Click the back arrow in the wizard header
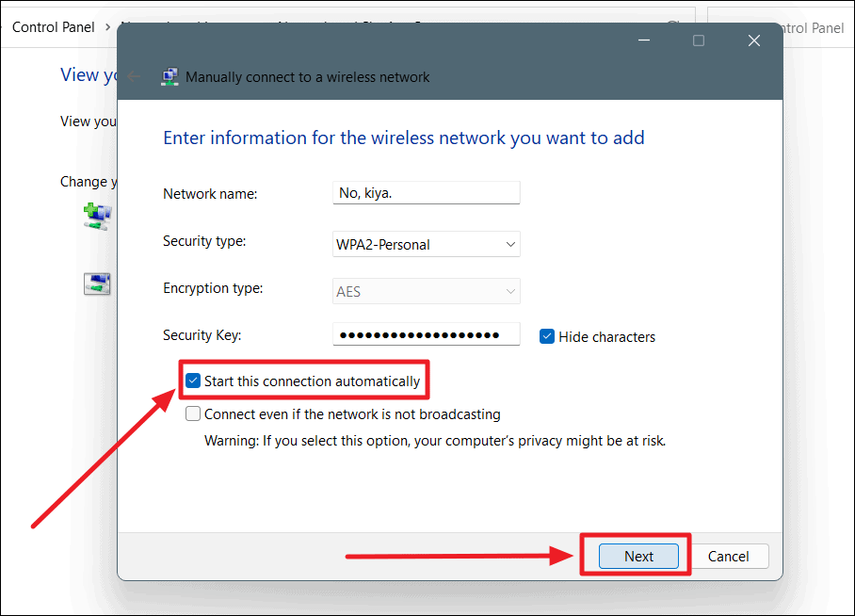 [135, 77]
